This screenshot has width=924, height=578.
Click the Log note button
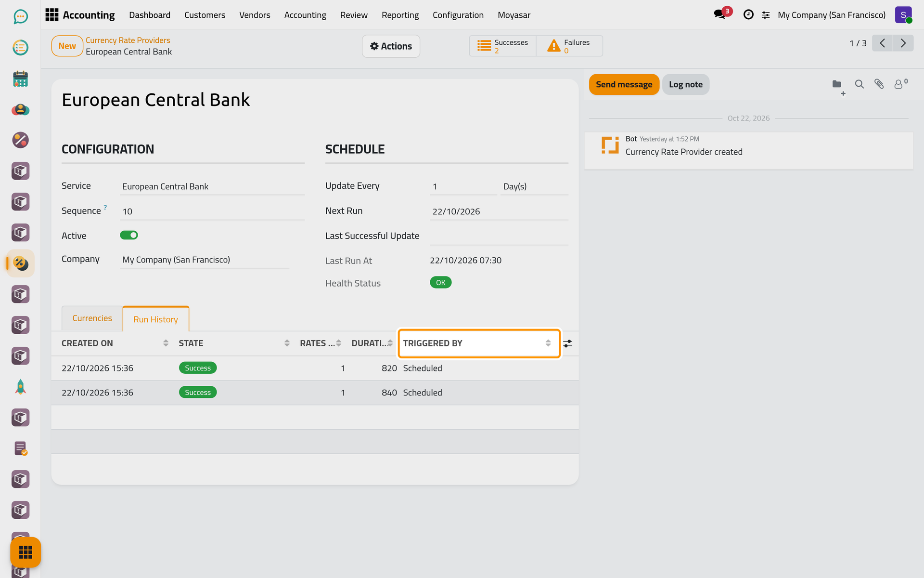coord(685,84)
